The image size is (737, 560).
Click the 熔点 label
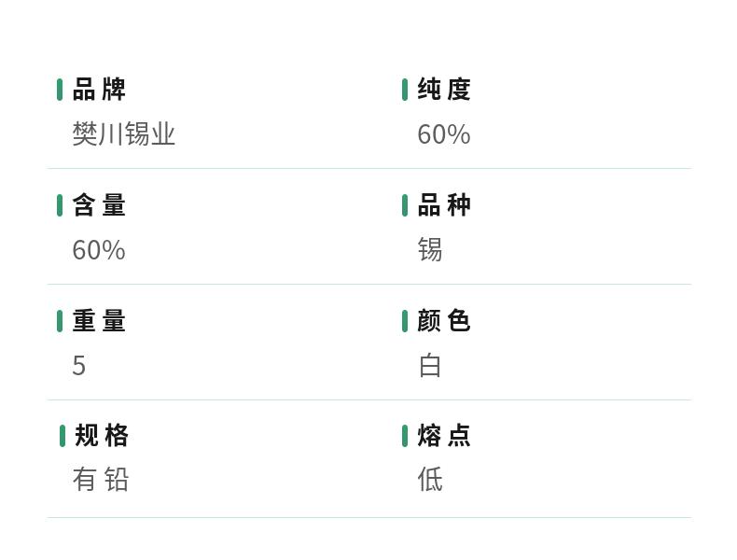[444, 436]
